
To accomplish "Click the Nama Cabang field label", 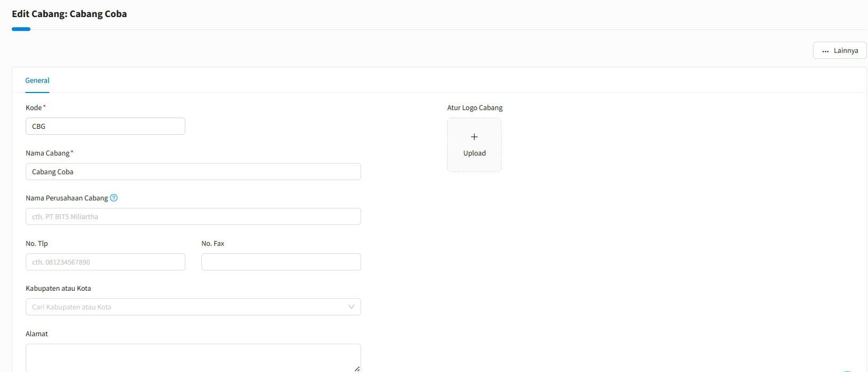I will pos(48,153).
